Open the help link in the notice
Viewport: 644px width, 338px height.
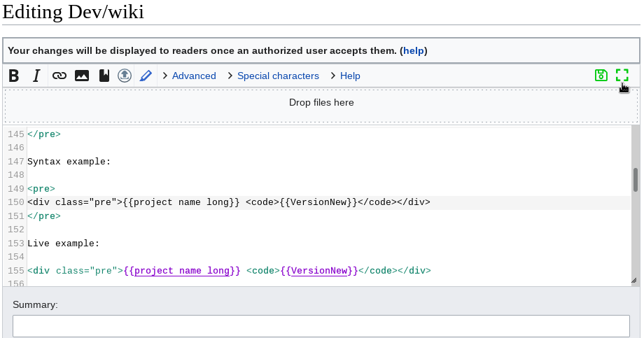tap(414, 50)
